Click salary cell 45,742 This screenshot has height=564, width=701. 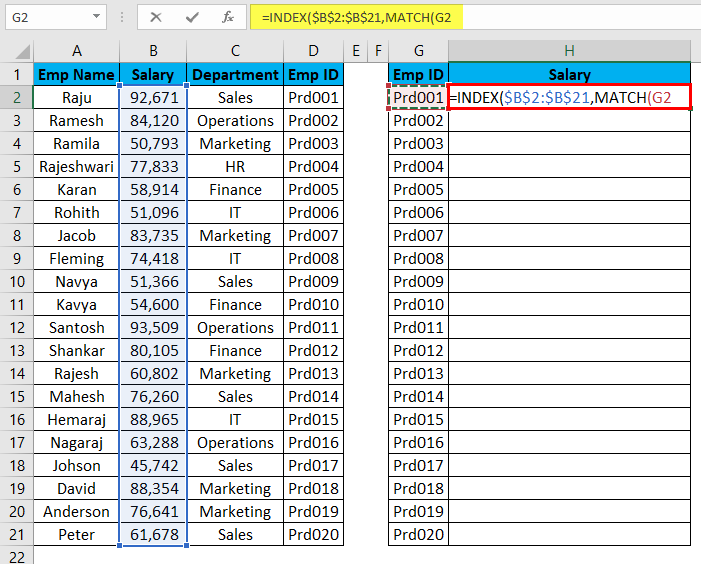point(153,466)
